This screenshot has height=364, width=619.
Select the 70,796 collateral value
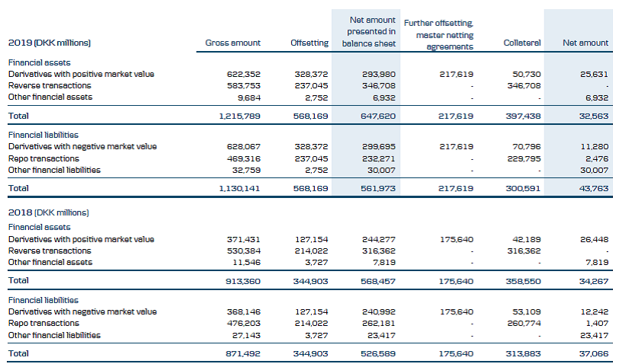coord(525,146)
